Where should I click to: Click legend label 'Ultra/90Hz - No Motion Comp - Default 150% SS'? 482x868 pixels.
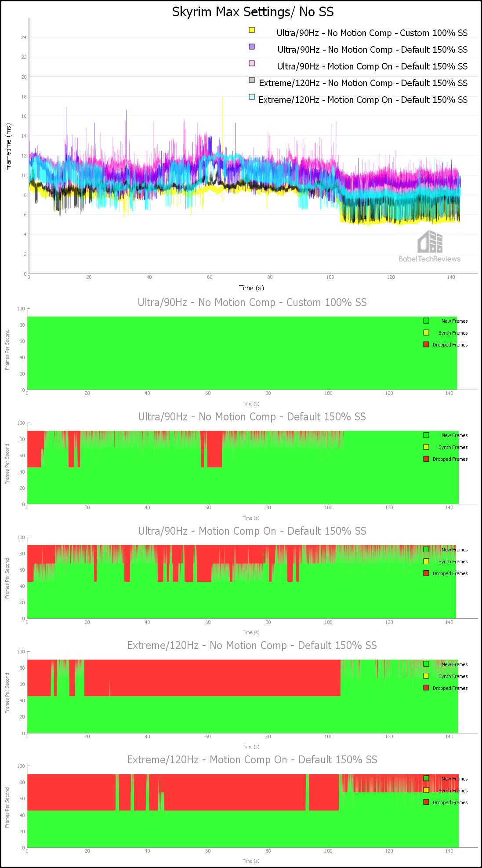click(x=373, y=50)
